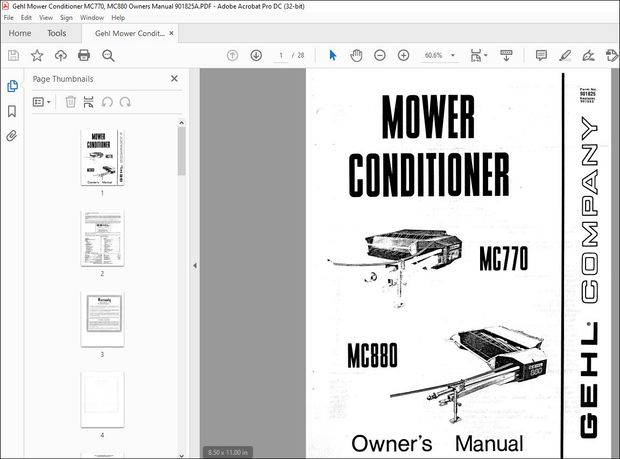Click the share/send file icon
The image size is (620, 459).
[x=611, y=55]
